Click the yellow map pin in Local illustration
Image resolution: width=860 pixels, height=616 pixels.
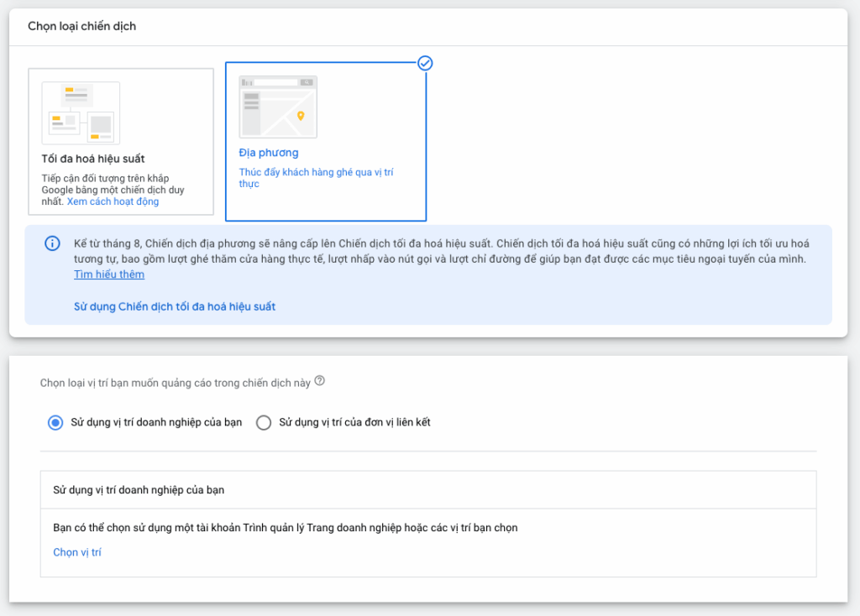tap(300, 116)
